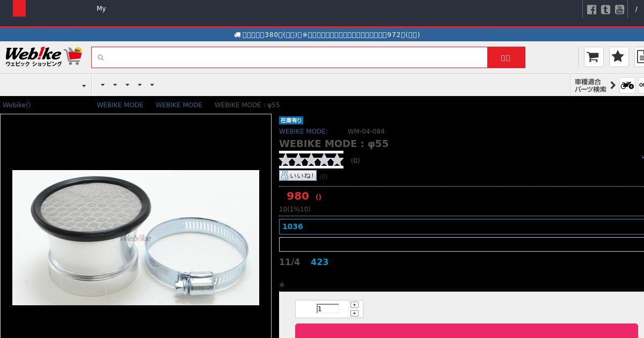Viewport: 644px width, 338px height.
Task: Click the Webike() breadcrumb link
Action: tap(17, 105)
